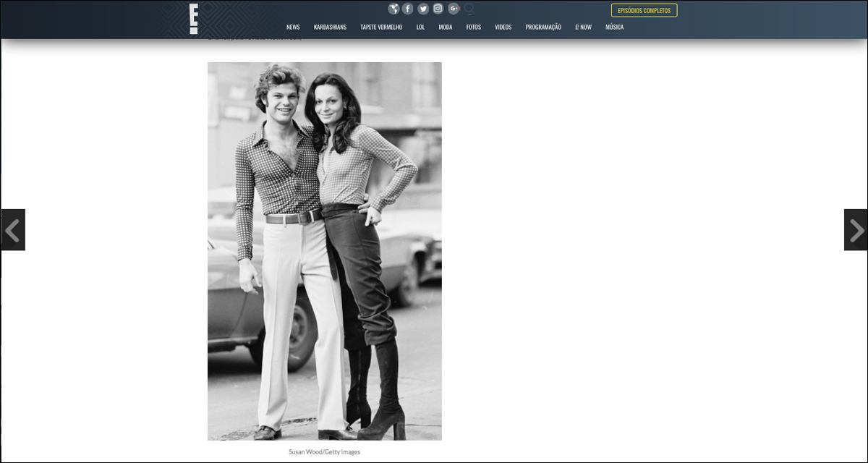The height and width of the screenshot is (463, 868).
Task: Advance to next photo with right arrow
Action: [x=856, y=230]
